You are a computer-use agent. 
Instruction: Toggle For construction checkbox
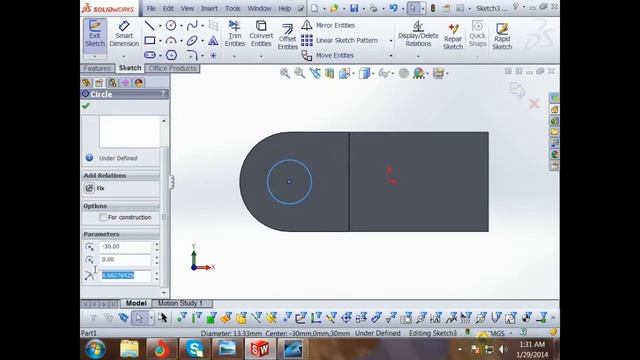point(103,218)
